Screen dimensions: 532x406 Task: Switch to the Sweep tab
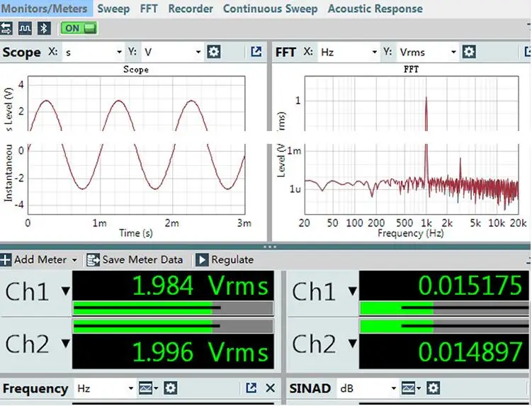(x=113, y=9)
